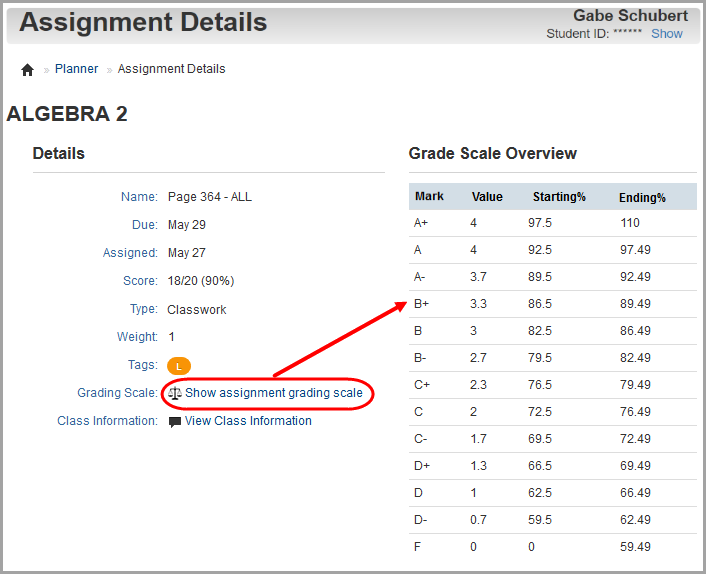Click the Assignment Details breadcrumb text

(x=172, y=69)
